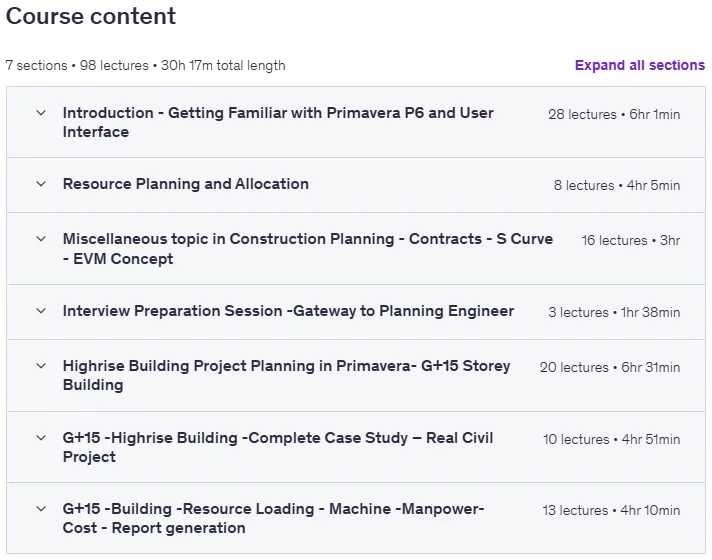Expand Interview Preparation Session chevron

point(41,311)
